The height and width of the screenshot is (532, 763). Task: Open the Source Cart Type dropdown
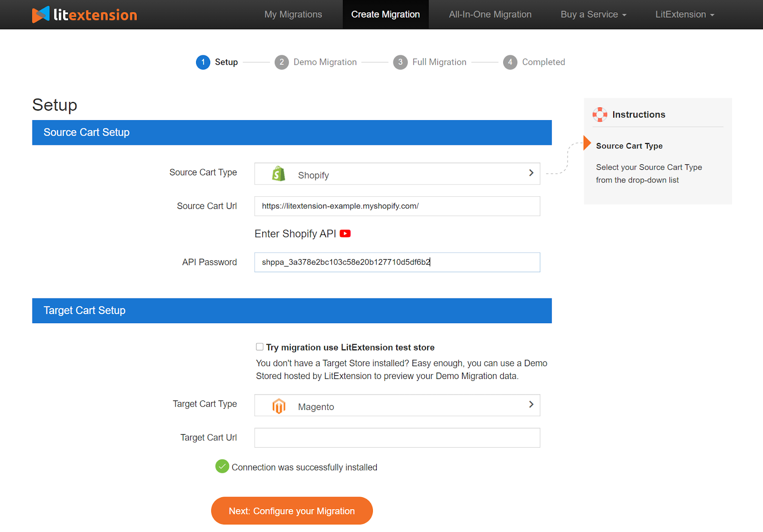point(397,174)
